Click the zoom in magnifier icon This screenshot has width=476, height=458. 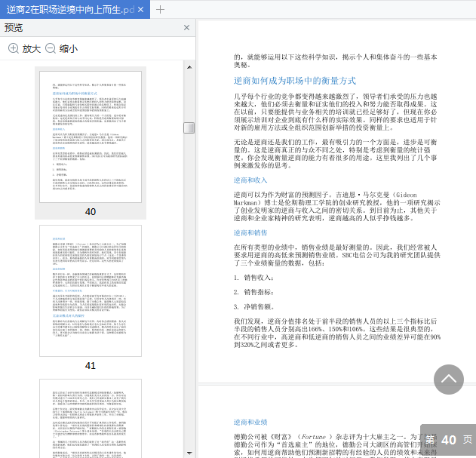14,48
